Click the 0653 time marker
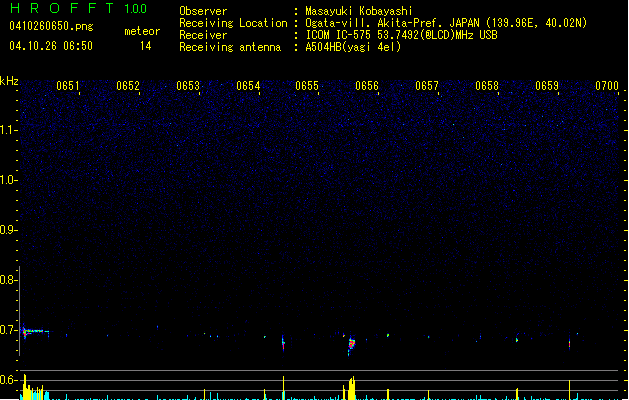 point(188,86)
